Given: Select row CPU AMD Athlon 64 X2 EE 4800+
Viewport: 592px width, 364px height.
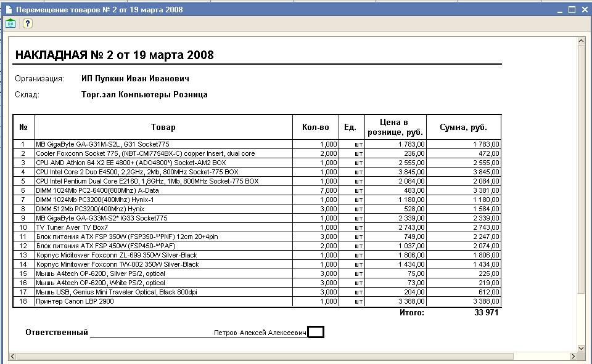Looking at the screenshot, I should (x=257, y=163).
